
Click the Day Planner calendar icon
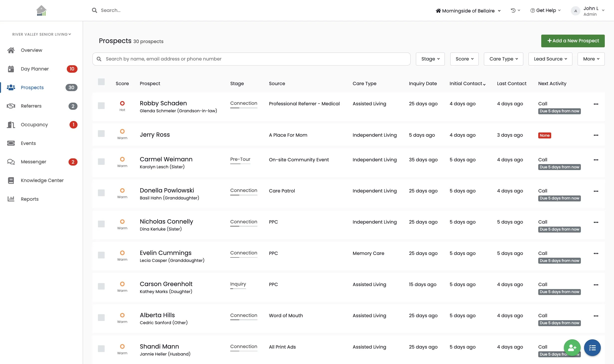(11, 69)
